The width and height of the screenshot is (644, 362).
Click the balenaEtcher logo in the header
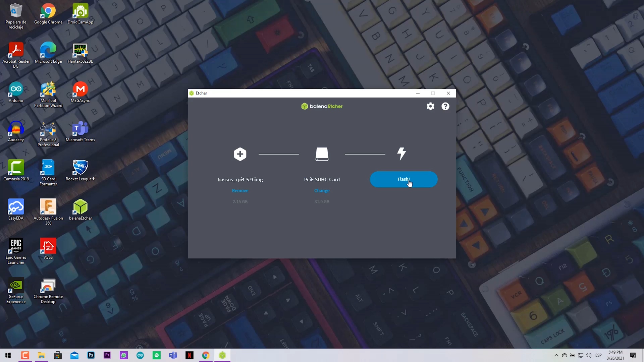[322, 106]
